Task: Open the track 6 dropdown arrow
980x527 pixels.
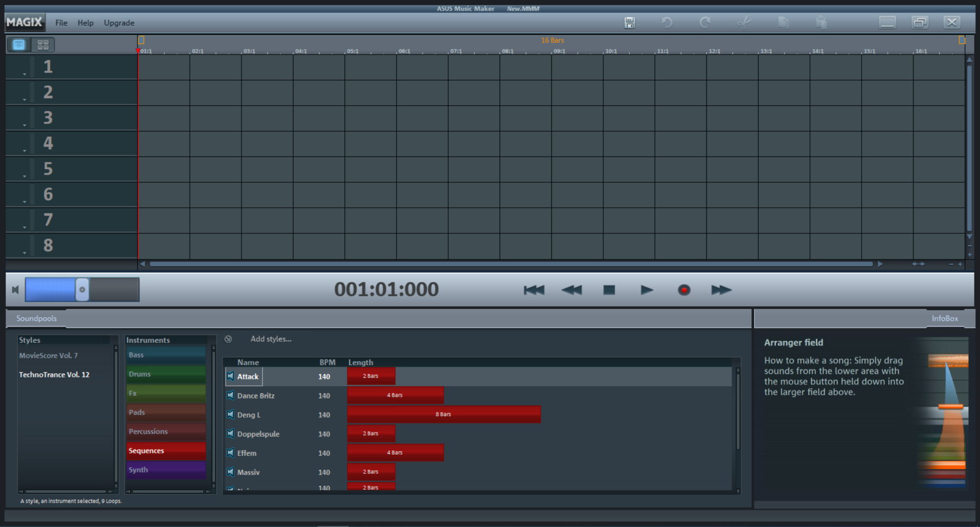Action: point(24,202)
